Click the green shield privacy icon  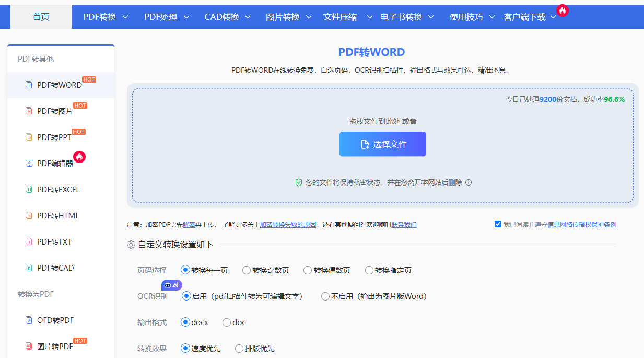point(299,182)
